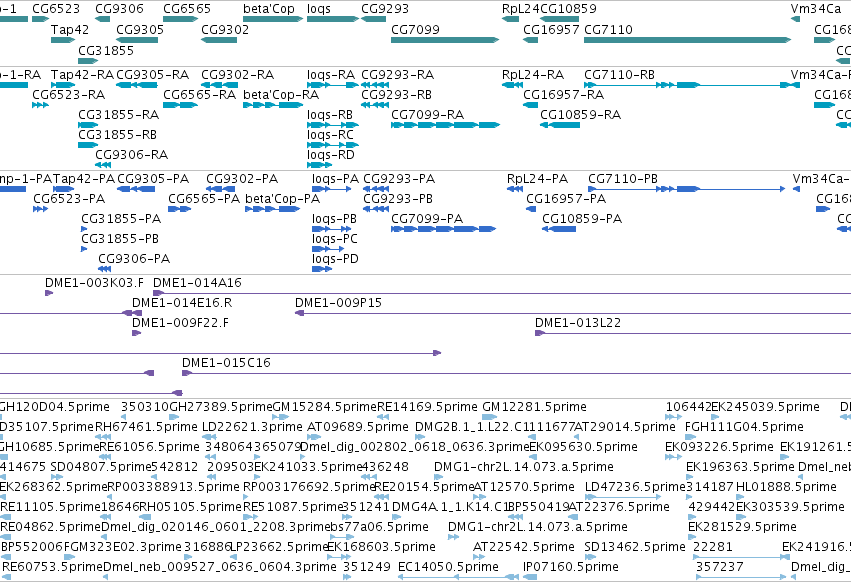851x582 pixels.
Task: Select the CG6565-PA protein label
Action: click(x=204, y=199)
